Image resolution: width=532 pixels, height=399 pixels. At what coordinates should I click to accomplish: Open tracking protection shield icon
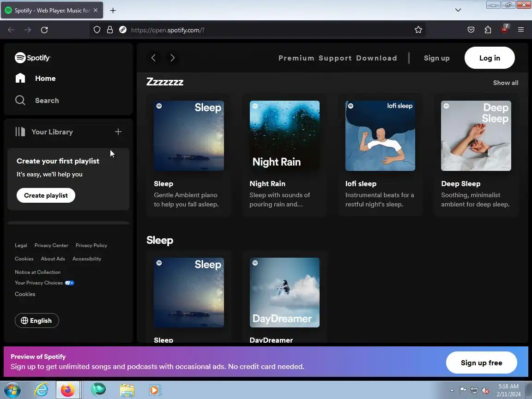coord(97,30)
